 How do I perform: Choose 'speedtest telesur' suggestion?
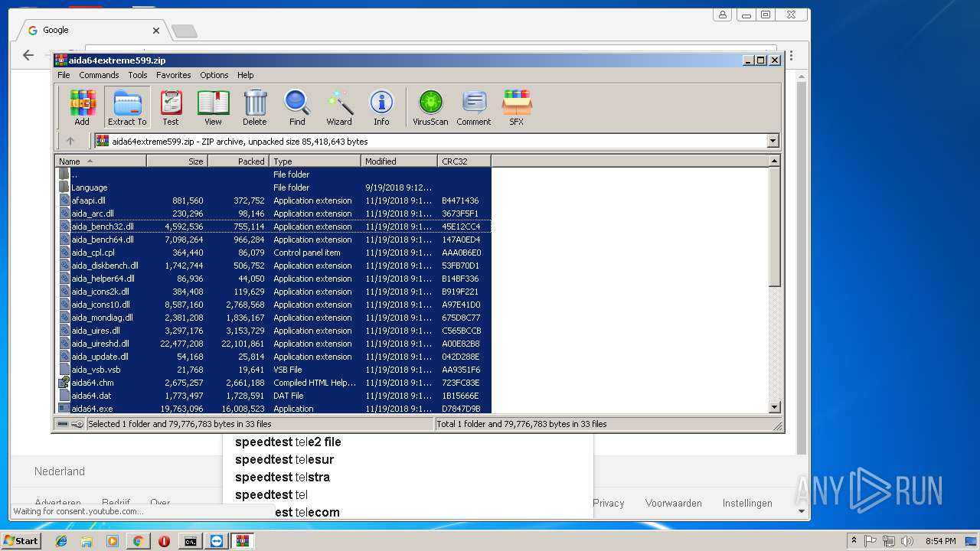pyautogui.click(x=284, y=459)
